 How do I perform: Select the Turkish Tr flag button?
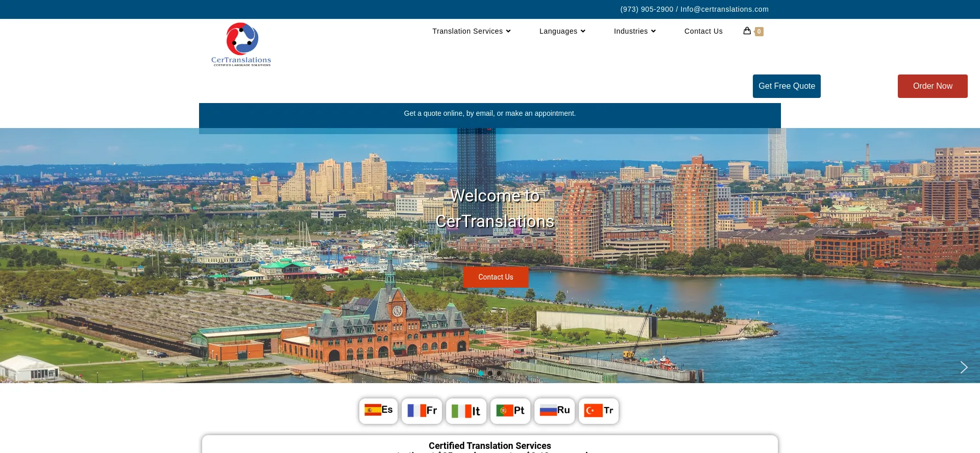(x=599, y=411)
